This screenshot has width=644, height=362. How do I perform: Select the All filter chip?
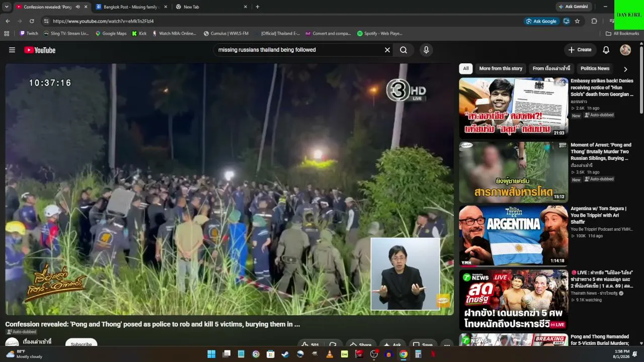pos(466,68)
